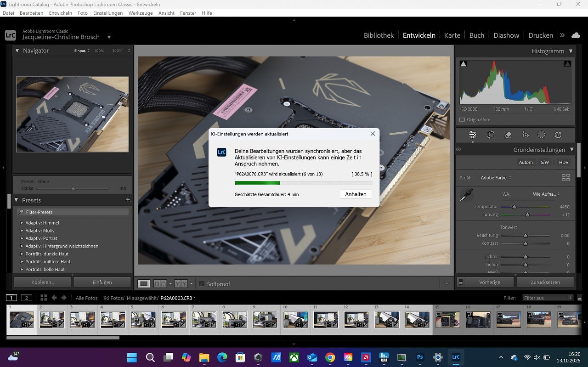Enable the YY before/after comparison view
The height and width of the screenshot is (367, 588).
(x=181, y=284)
